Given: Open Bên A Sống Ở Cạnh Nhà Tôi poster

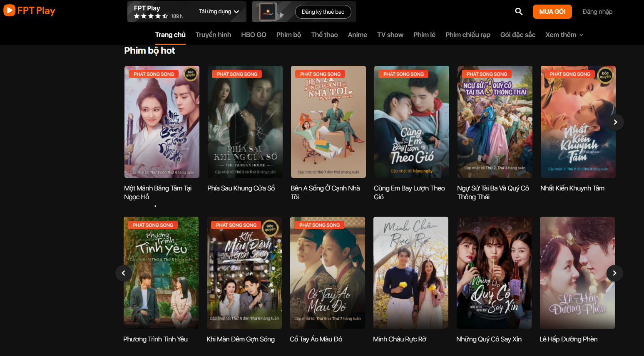Looking at the screenshot, I should point(328,122).
